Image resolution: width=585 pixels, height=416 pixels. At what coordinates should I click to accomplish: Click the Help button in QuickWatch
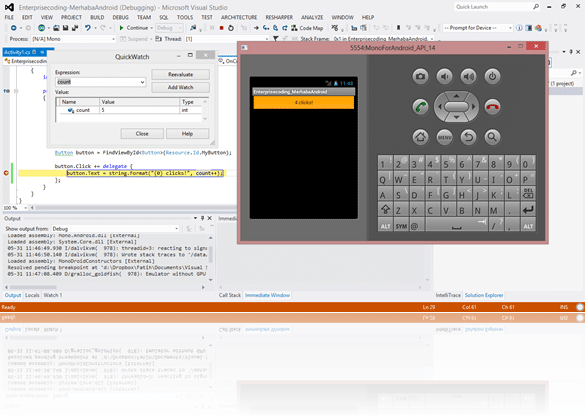pos(187,134)
